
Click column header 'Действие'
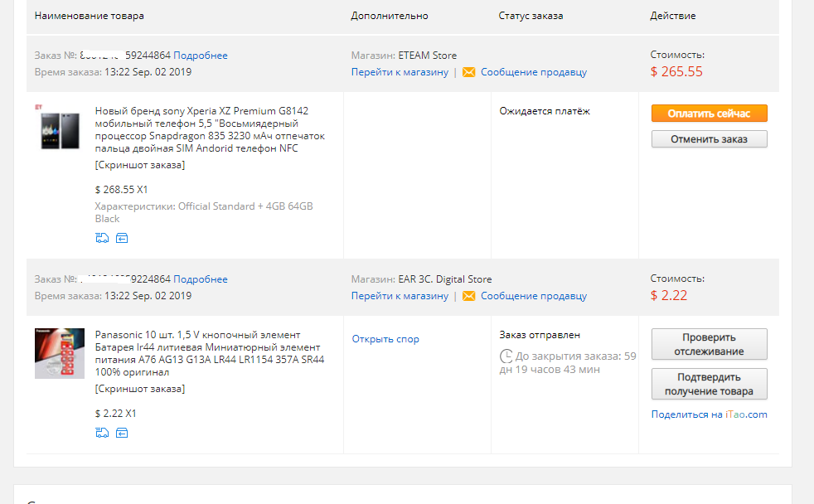673,16
